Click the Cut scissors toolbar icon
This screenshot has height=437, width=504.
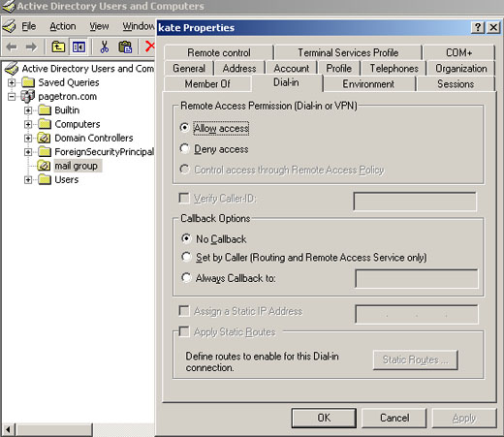point(105,47)
